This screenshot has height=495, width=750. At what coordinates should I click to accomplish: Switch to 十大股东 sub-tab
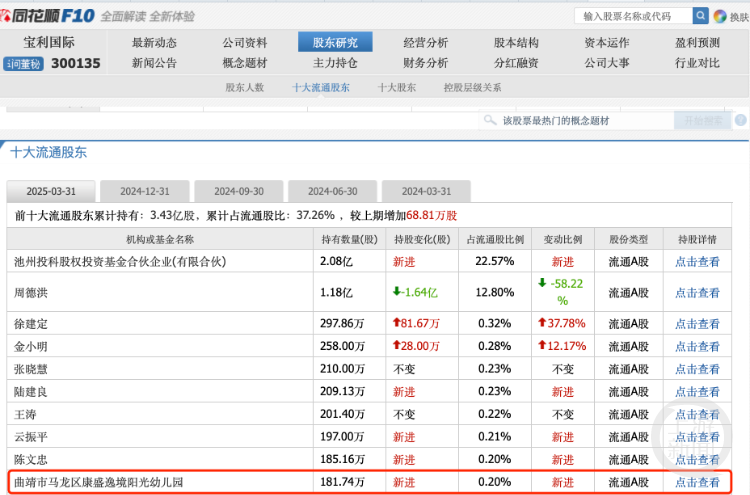[397, 87]
